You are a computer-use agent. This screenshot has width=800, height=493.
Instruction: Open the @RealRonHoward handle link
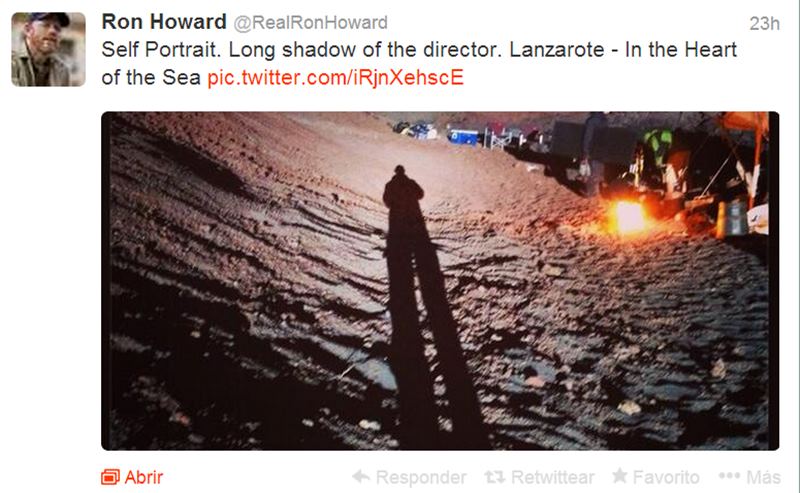[x=310, y=22]
